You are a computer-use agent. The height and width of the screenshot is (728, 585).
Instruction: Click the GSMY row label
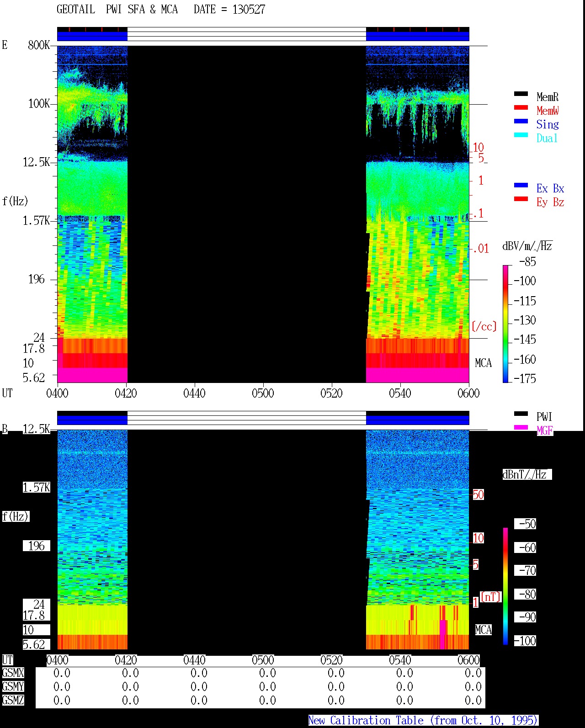pyautogui.click(x=13, y=687)
